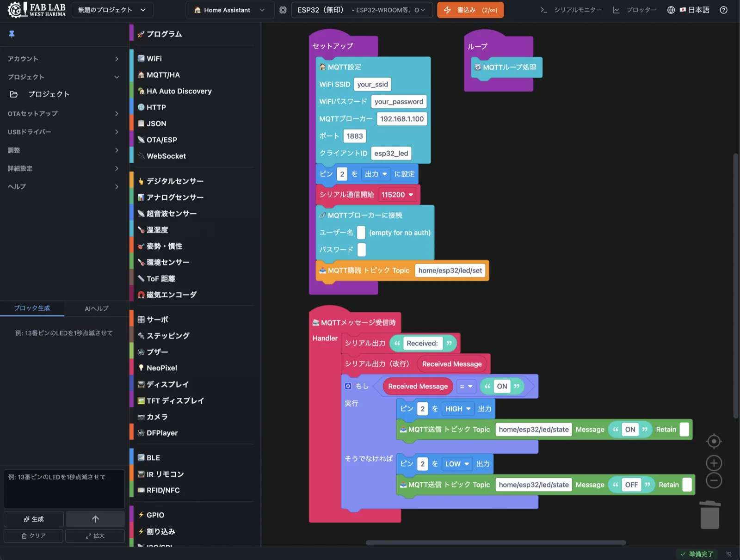Click the WiFi SSID your_ssid input field

[x=372, y=84]
